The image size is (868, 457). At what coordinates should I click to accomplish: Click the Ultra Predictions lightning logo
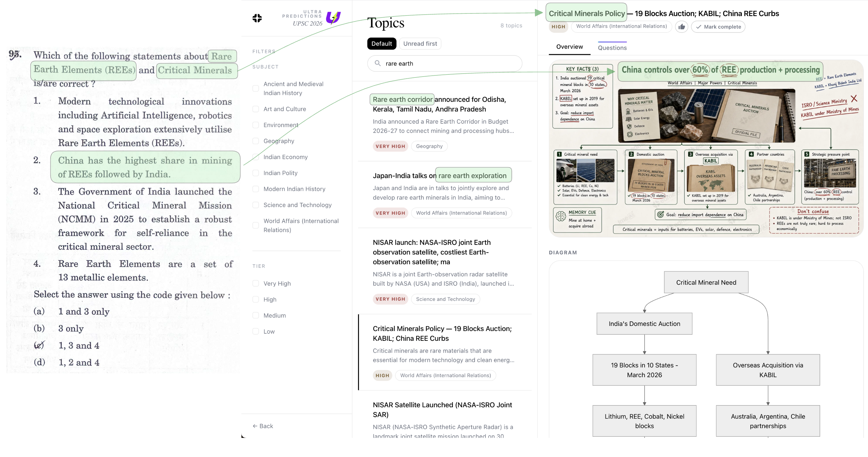pyautogui.click(x=333, y=18)
